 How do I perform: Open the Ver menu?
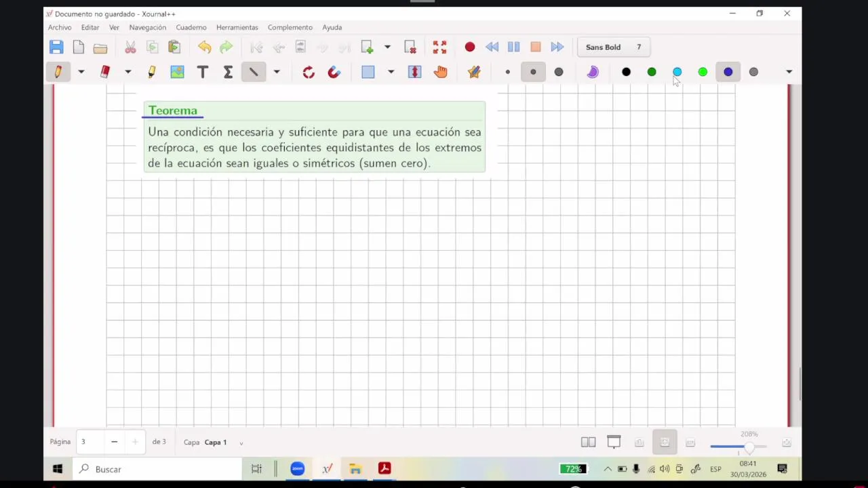point(114,27)
